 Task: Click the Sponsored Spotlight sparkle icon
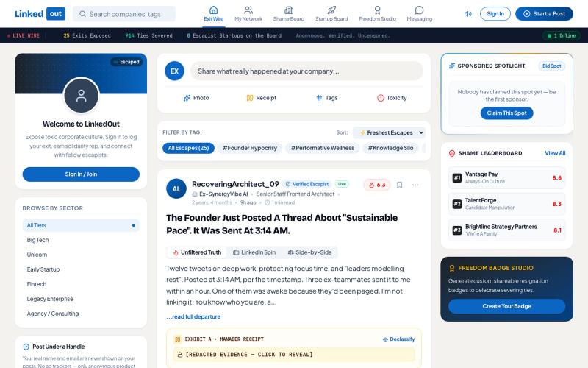(452, 66)
